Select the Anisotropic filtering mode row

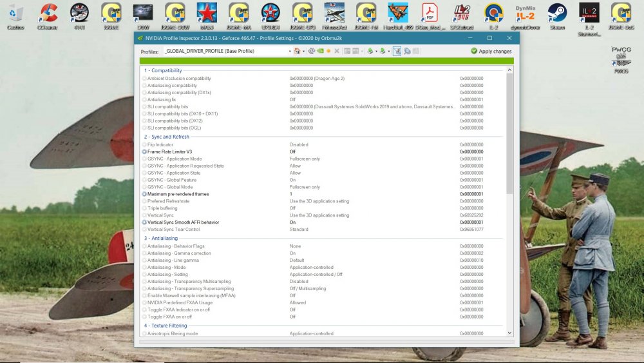pyautogui.click(x=323, y=334)
